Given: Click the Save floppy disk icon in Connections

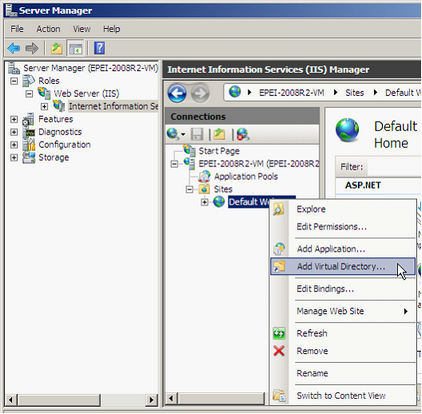Looking at the screenshot, I should (x=197, y=134).
